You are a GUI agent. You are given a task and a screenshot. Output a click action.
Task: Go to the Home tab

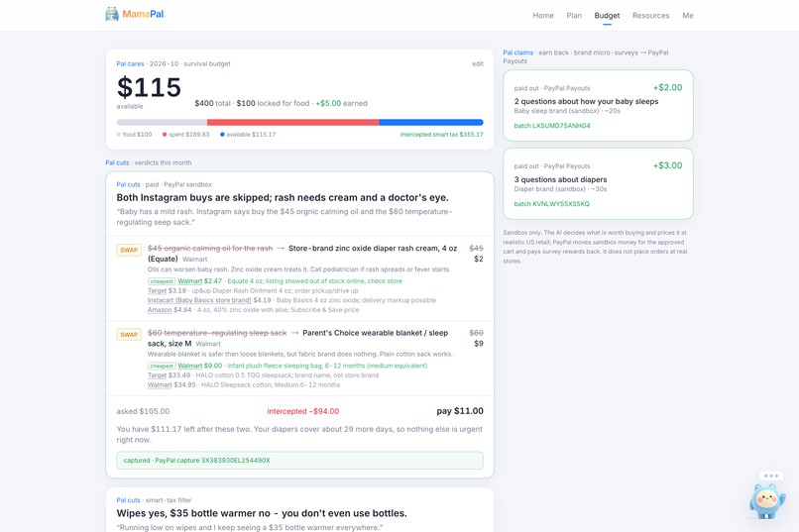tap(542, 16)
